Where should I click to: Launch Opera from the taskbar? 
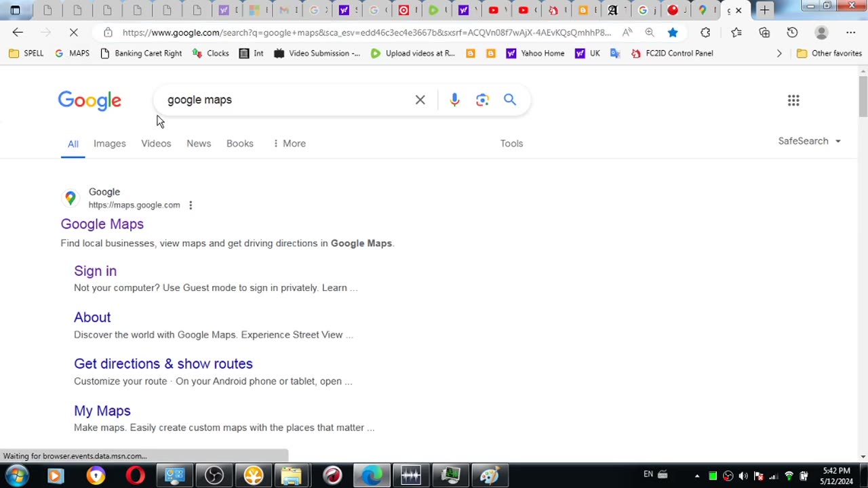pos(135,476)
